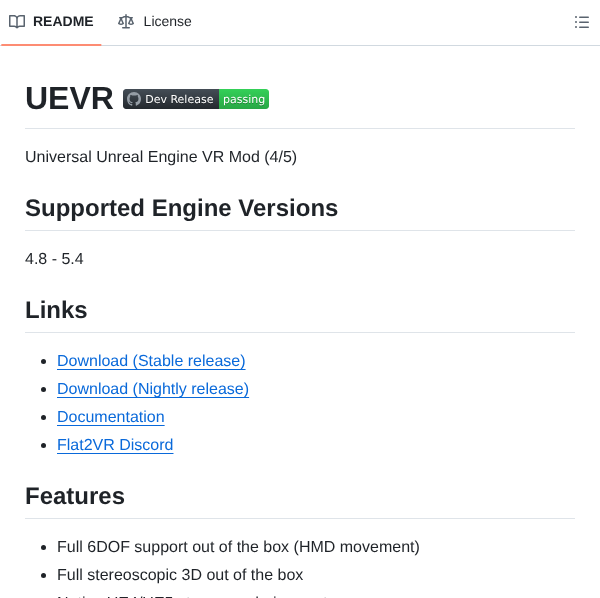Click the balance scale icon beside License
Image resolution: width=600 pixels, height=598 pixels.
click(125, 22)
